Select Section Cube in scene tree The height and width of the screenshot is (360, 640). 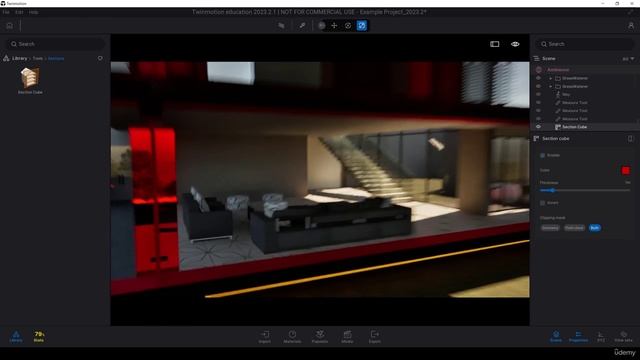tap(574, 127)
